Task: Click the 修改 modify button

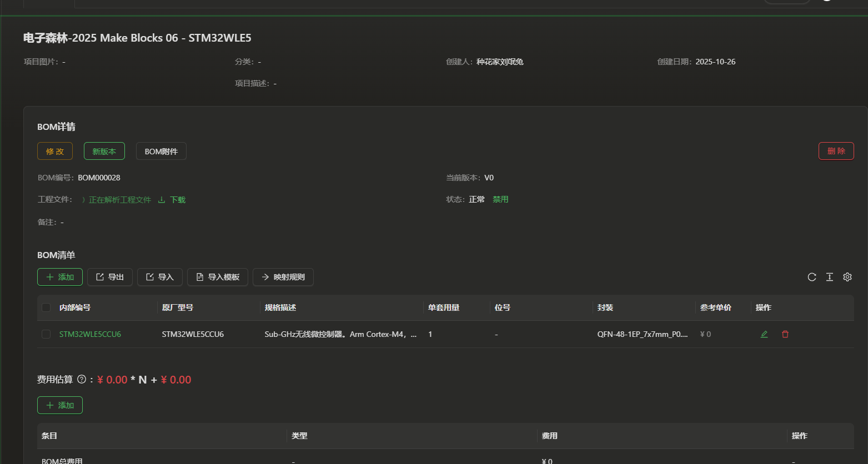Action: (x=55, y=151)
